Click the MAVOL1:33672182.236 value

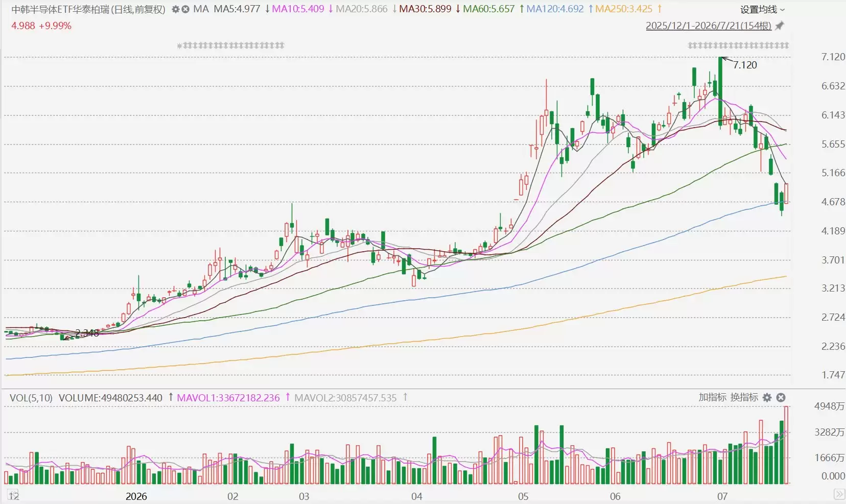click(228, 398)
